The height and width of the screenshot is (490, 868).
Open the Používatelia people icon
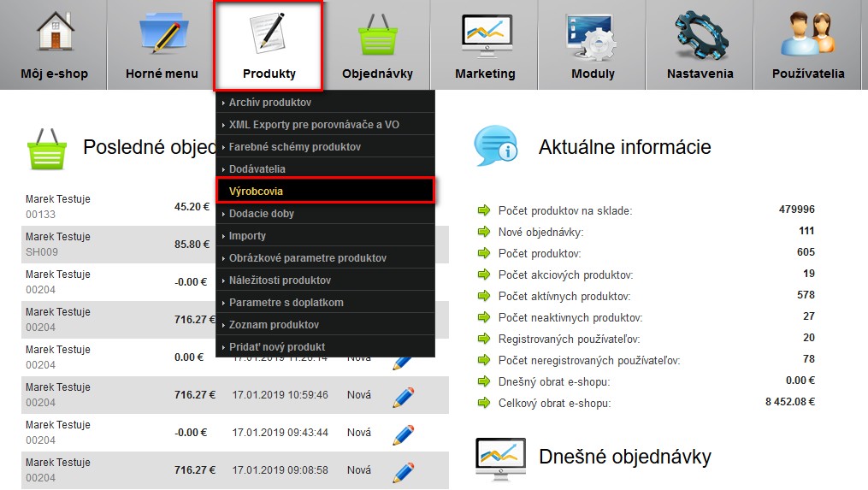click(x=807, y=32)
